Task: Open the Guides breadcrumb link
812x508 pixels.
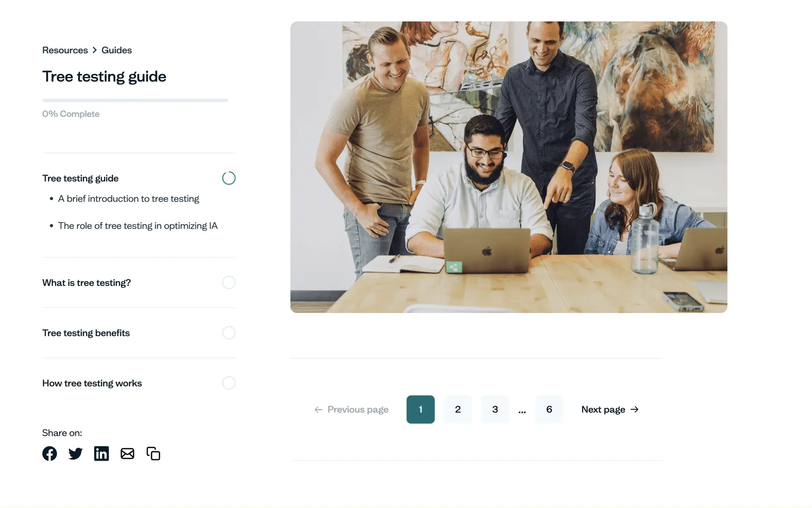Action: click(117, 50)
